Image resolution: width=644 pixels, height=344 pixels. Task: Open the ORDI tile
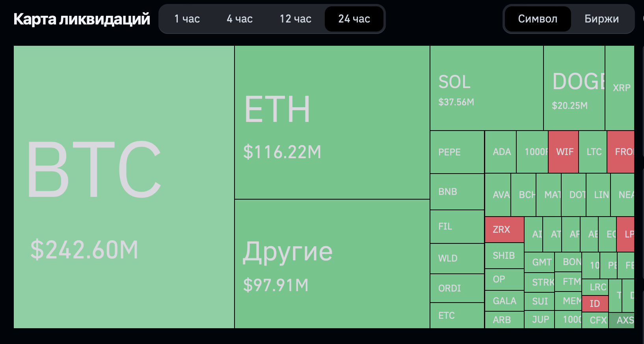(457, 288)
